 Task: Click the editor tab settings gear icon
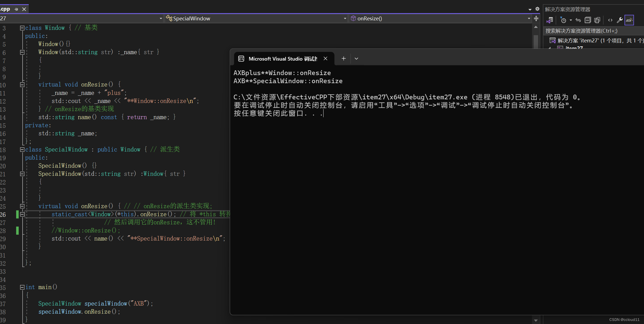tap(538, 9)
